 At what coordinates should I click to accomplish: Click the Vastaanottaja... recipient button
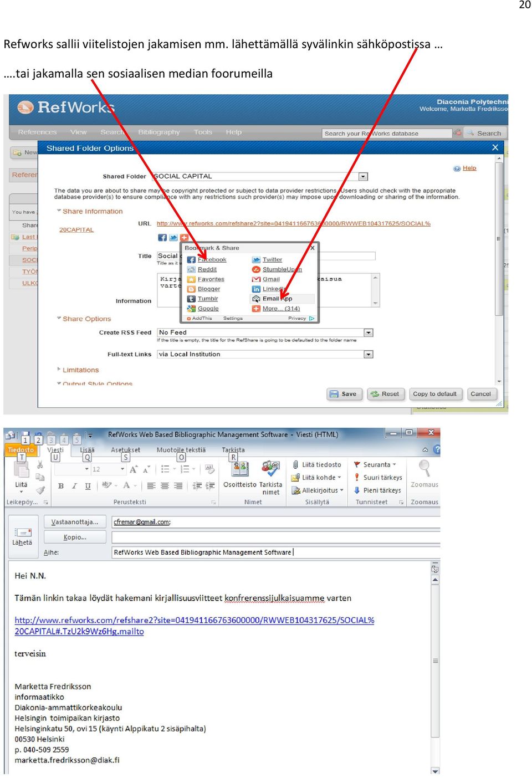pyautogui.click(x=75, y=522)
